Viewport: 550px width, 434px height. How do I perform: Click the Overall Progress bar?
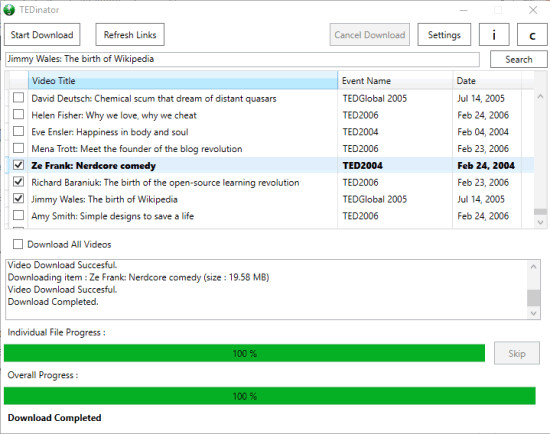tap(270, 396)
